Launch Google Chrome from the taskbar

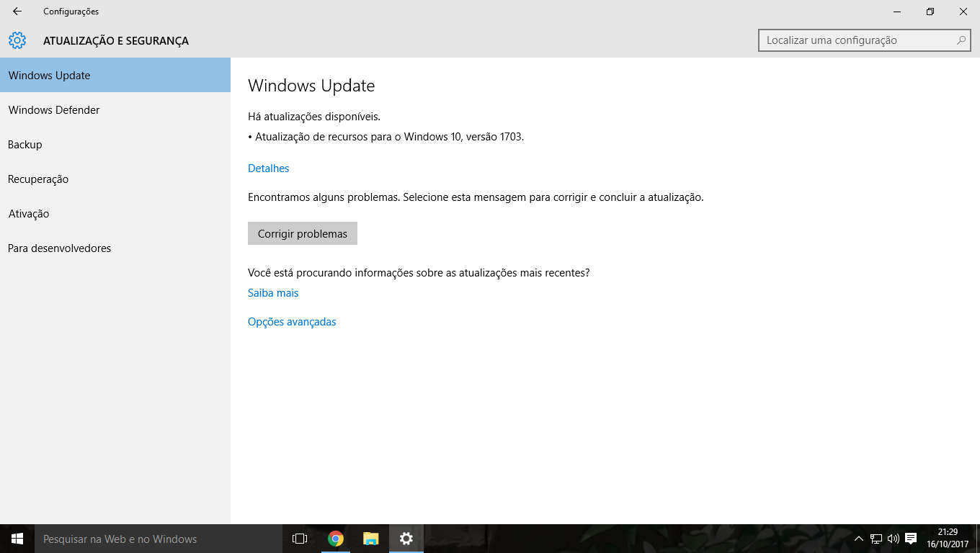tap(335, 539)
